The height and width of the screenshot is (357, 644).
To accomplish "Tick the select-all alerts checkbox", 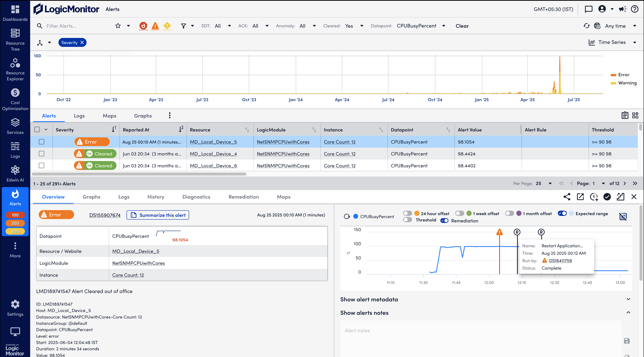I will [x=37, y=129].
